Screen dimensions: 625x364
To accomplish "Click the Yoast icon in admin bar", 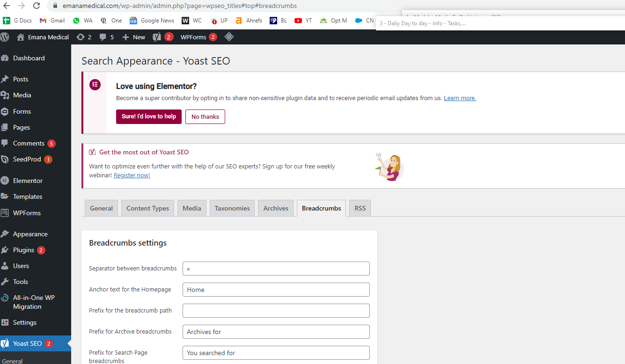I will click(157, 37).
